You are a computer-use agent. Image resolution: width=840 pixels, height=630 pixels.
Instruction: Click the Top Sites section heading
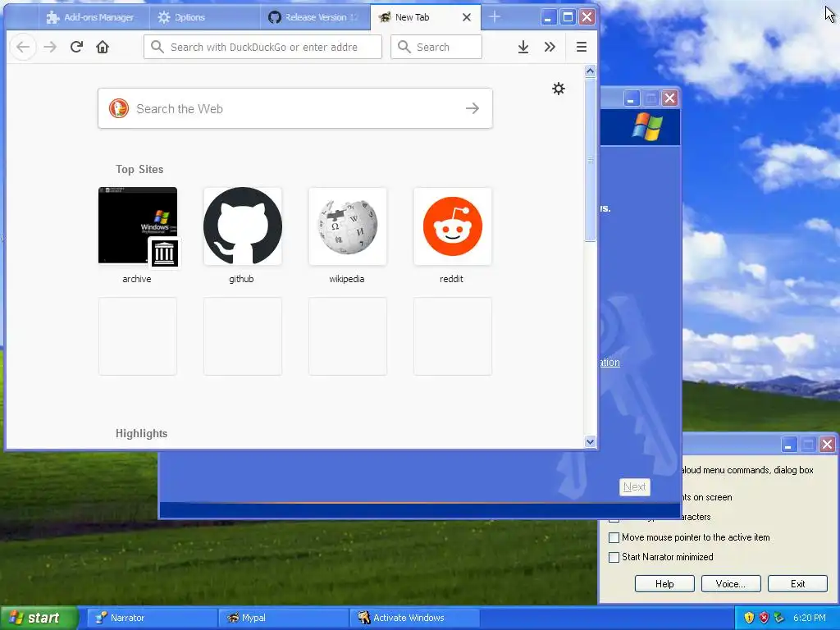139,169
